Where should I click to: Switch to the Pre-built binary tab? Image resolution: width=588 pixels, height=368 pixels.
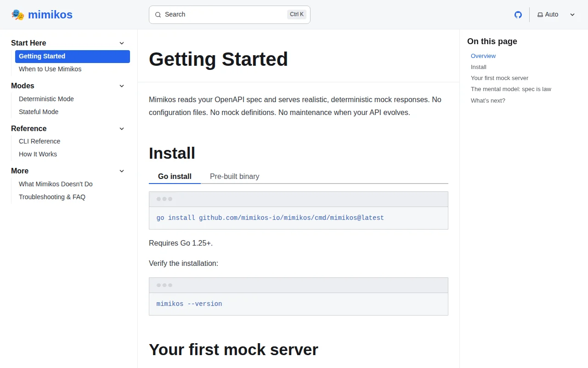(x=234, y=176)
